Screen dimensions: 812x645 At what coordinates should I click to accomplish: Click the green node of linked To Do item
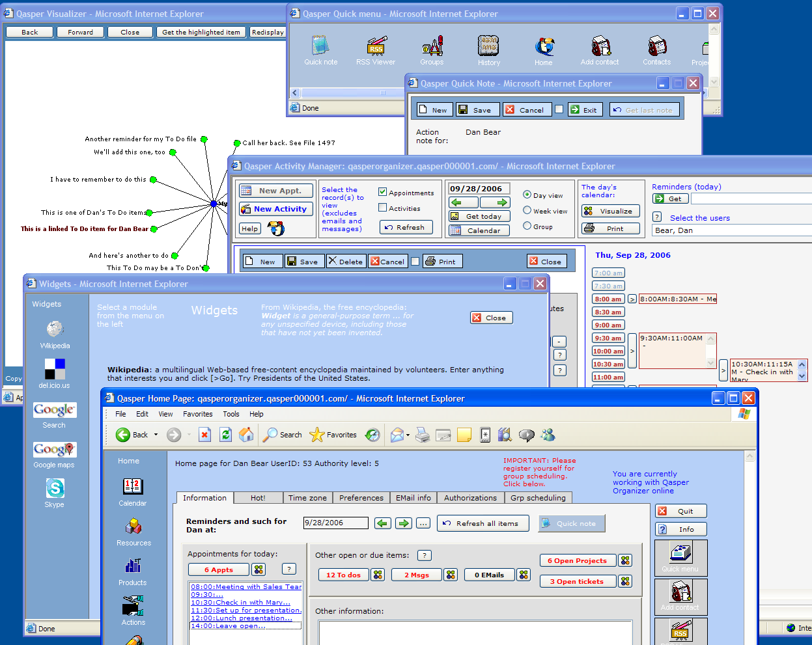click(x=154, y=228)
